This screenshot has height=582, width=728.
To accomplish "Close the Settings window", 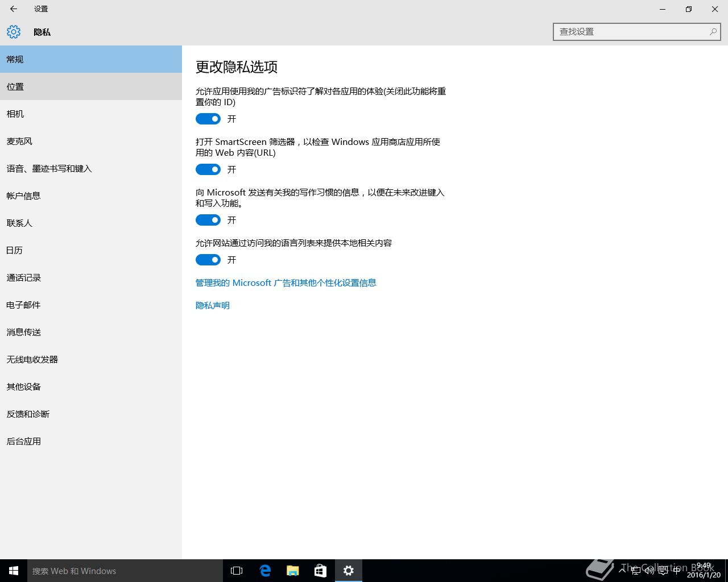I will click(x=715, y=9).
